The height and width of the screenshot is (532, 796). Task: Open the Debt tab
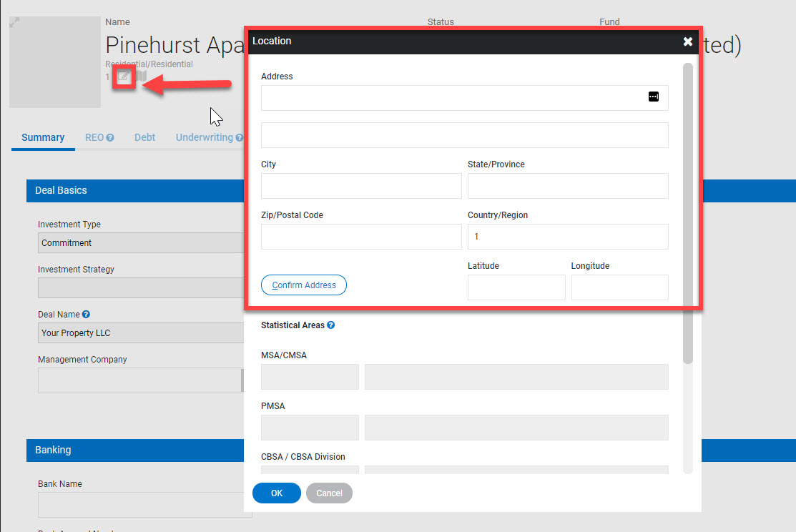tap(144, 137)
